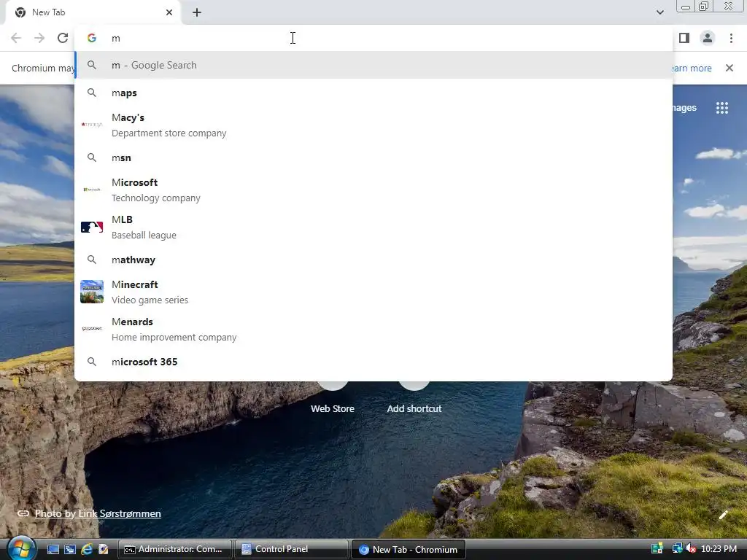Click the Microsoft logo icon

click(92, 190)
